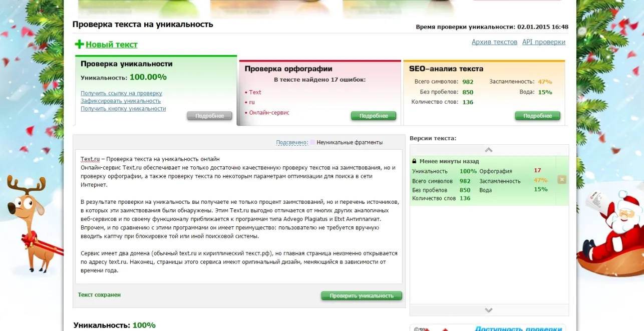Viewport: 644px width, 331px height.
Task: Click the 100.00% uniqueness value
Action: (148, 77)
